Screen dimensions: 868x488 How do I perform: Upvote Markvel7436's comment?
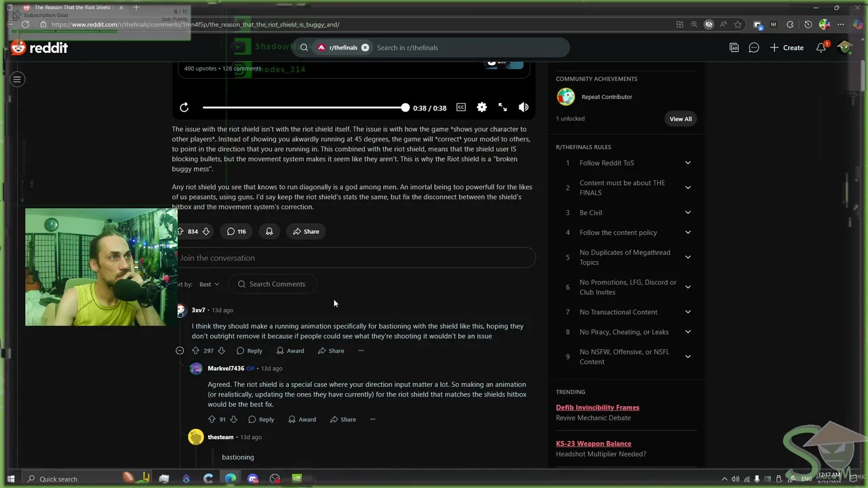(212, 420)
